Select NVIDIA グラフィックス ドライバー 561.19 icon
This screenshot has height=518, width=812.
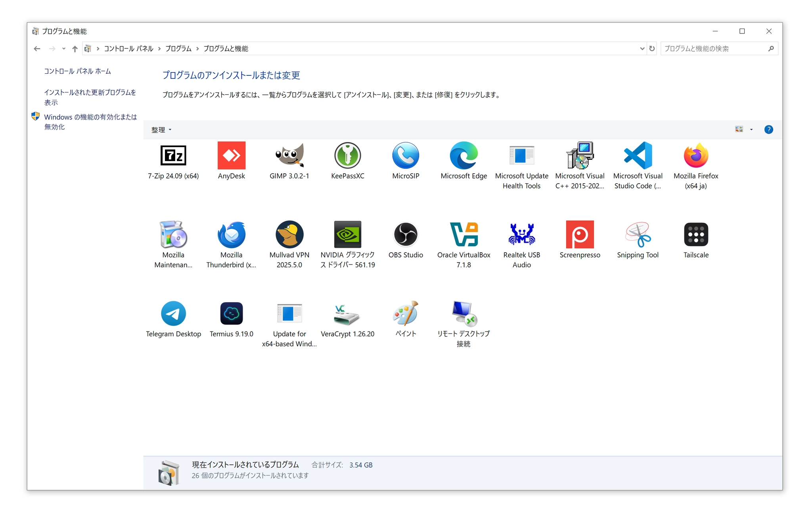click(348, 234)
